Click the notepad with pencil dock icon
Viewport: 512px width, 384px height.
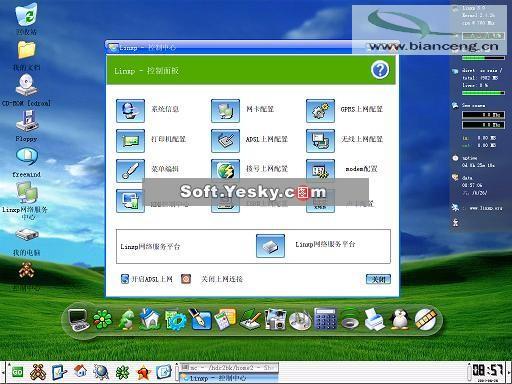click(x=251, y=320)
